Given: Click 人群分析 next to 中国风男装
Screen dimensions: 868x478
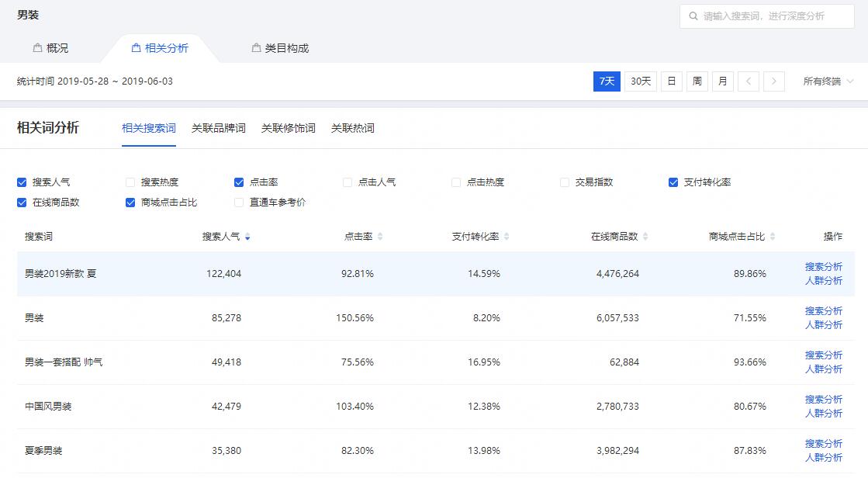Looking at the screenshot, I should click(x=823, y=414).
